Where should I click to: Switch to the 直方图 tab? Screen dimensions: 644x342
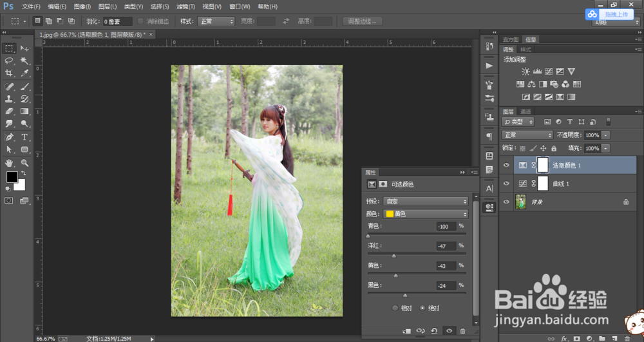(x=511, y=39)
